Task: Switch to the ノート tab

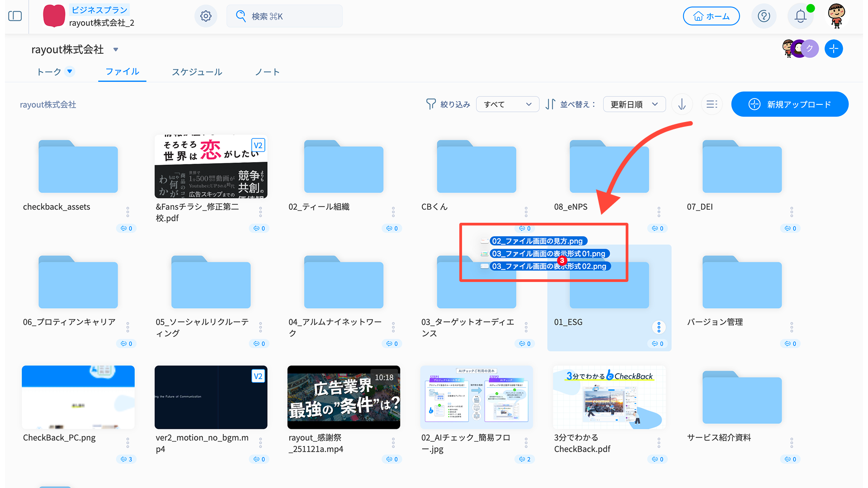Action: (x=267, y=72)
